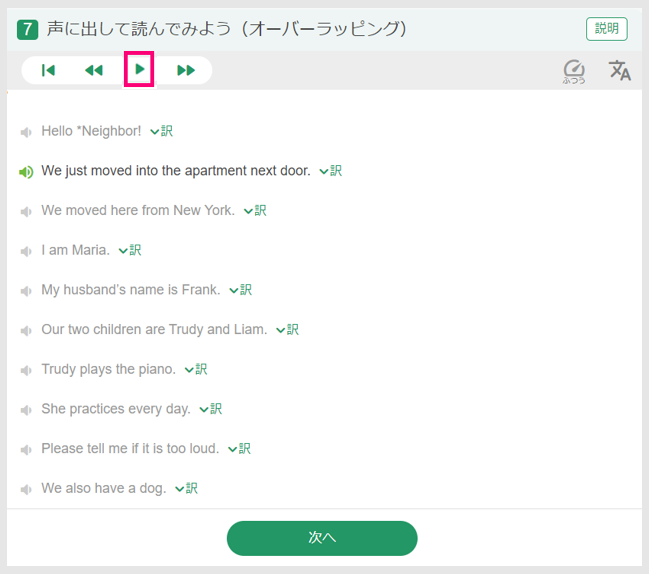Play audio for 'We moved here from New York.'
649x574 pixels.
(26, 212)
